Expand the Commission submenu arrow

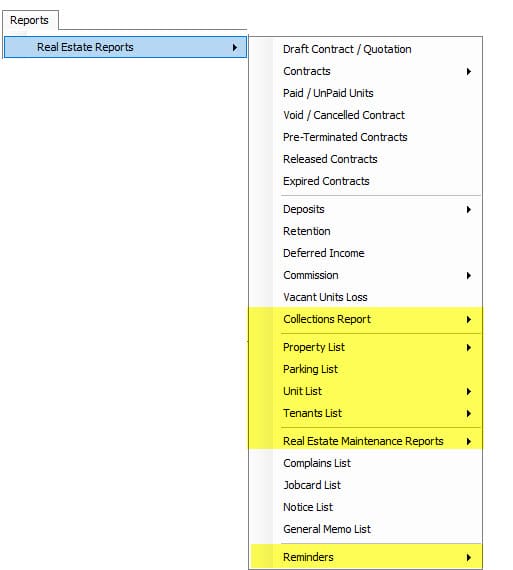[469, 276]
